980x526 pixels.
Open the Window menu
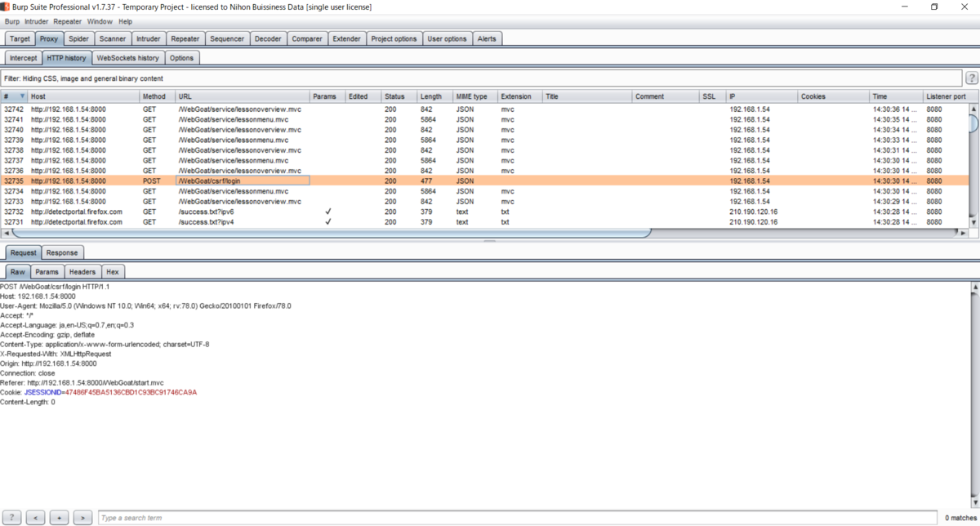click(100, 21)
